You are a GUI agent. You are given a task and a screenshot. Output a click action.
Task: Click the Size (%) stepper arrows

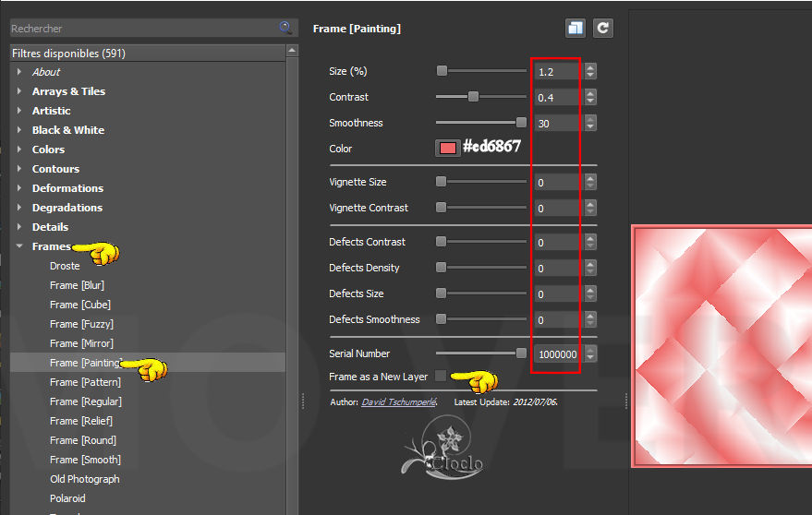[x=590, y=71]
